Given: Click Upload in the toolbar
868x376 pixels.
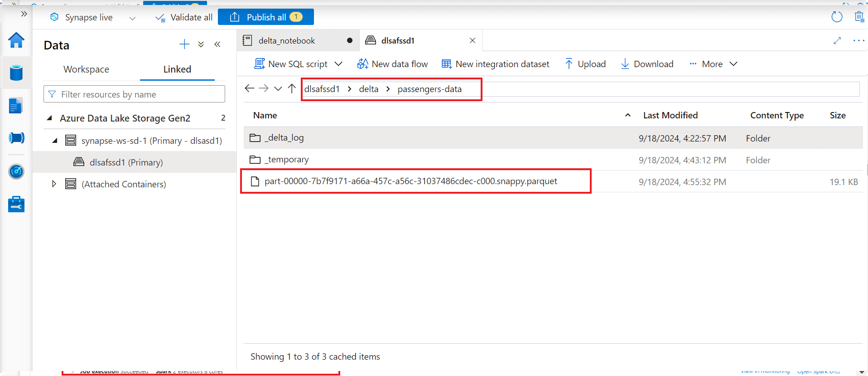Looking at the screenshot, I should coord(585,64).
